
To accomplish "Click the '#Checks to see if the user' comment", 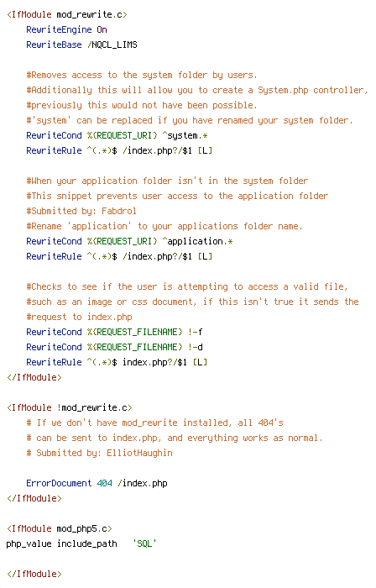I will pyautogui.click(x=187, y=286).
